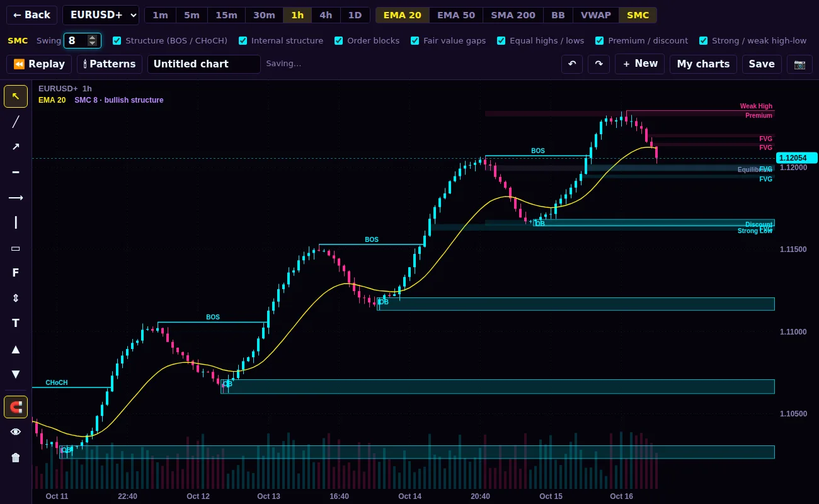The image size is (819, 504).
Task: Switch to the 1D timeframe
Action: (x=355, y=15)
